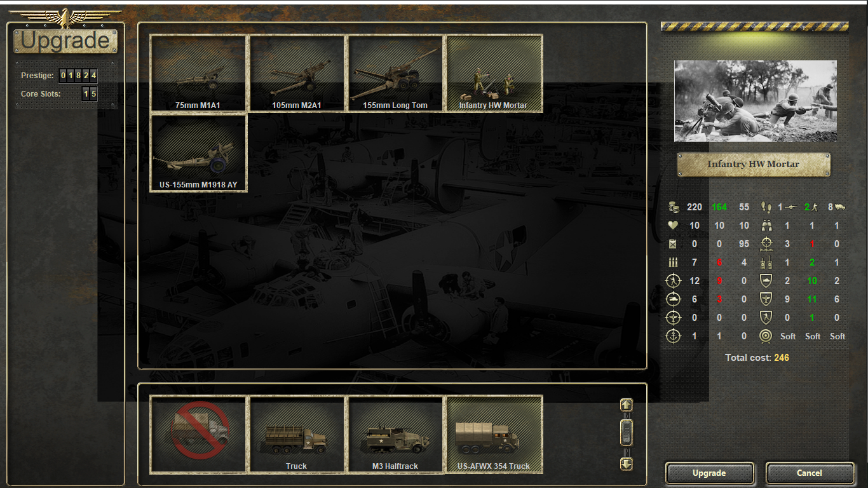This screenshot has width=868, height=488.
Task: Click the current soft attack value 12
Action: [x=695, y=281]
